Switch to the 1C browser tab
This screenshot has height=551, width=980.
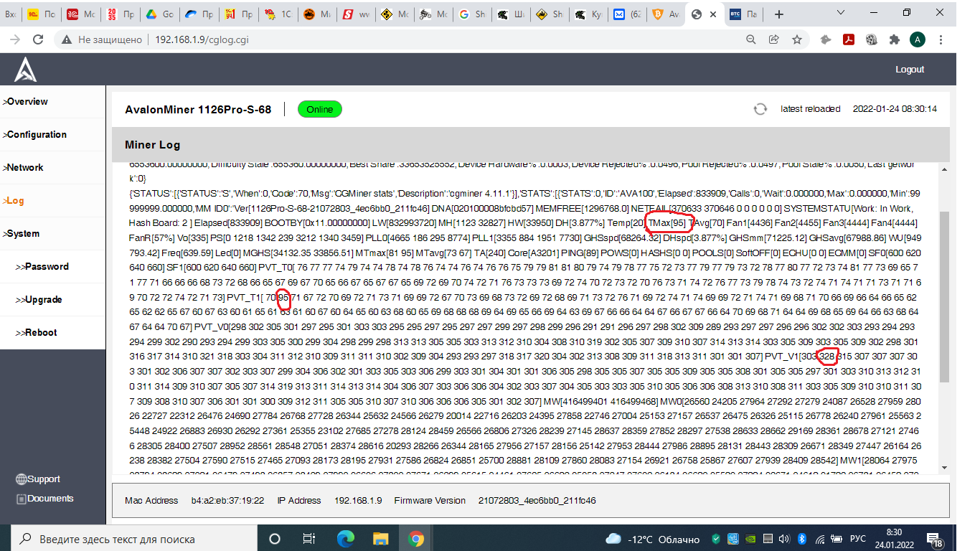tap(277, 14)
